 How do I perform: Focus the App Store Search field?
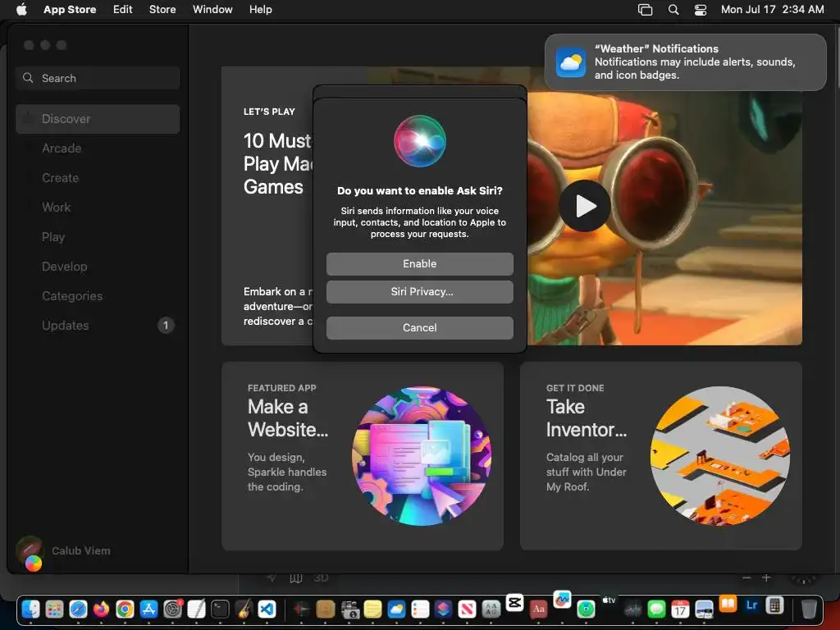tap(98, 78)
